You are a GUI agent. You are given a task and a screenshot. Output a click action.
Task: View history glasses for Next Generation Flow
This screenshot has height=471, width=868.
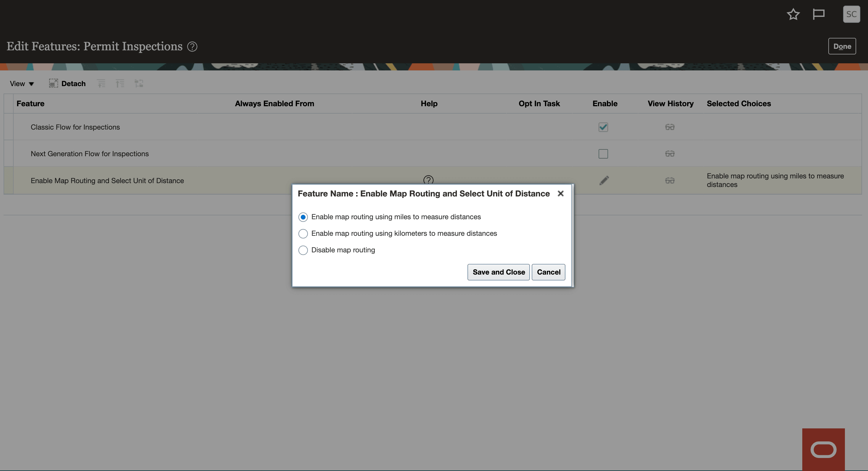click(670, 154)
